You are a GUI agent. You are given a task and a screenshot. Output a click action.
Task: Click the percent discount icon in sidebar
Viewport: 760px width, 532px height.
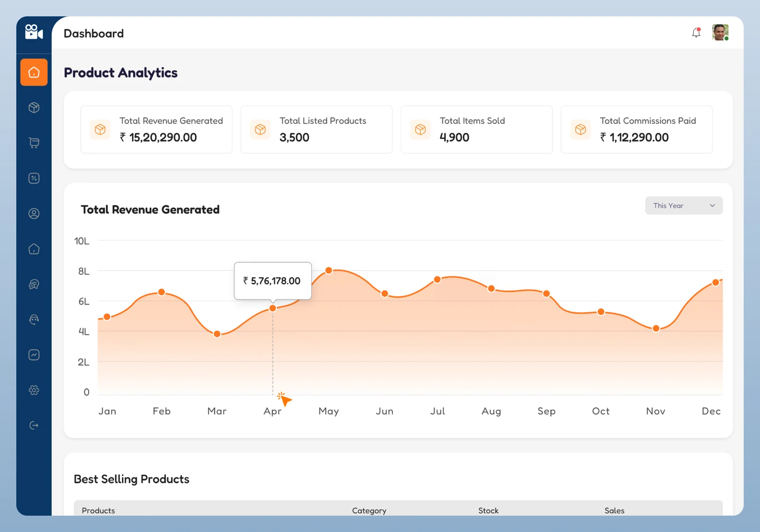click(34, 178)
